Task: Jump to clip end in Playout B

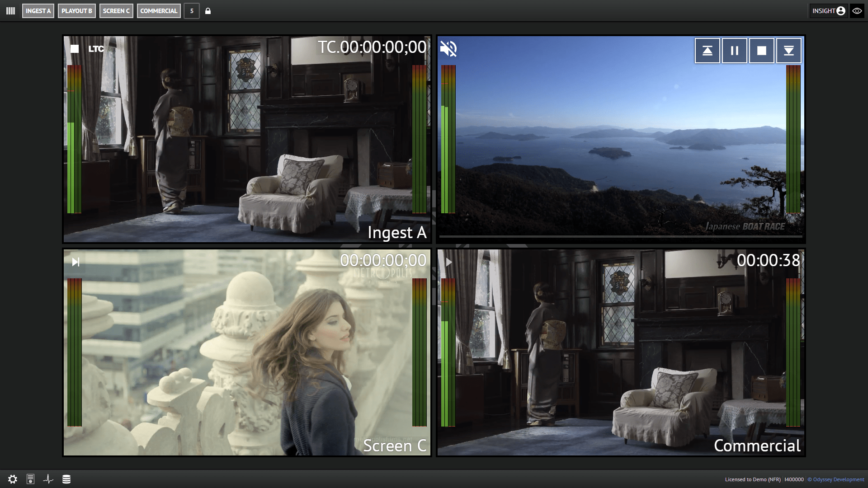Action: 788,51
